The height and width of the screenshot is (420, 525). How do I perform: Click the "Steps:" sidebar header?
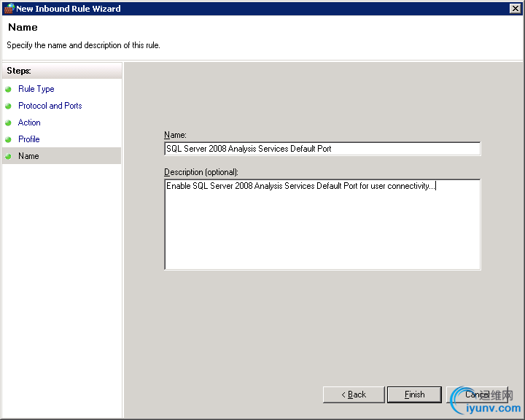pos(19,71)
